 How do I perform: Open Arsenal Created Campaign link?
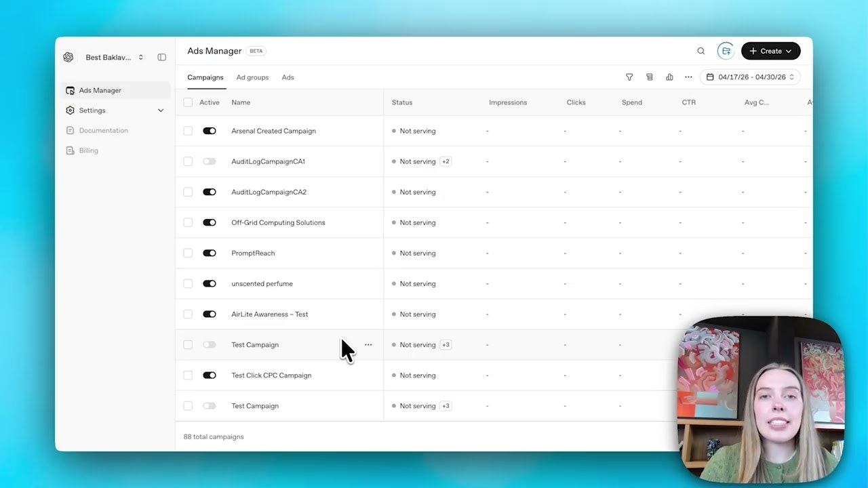[273, 131]
